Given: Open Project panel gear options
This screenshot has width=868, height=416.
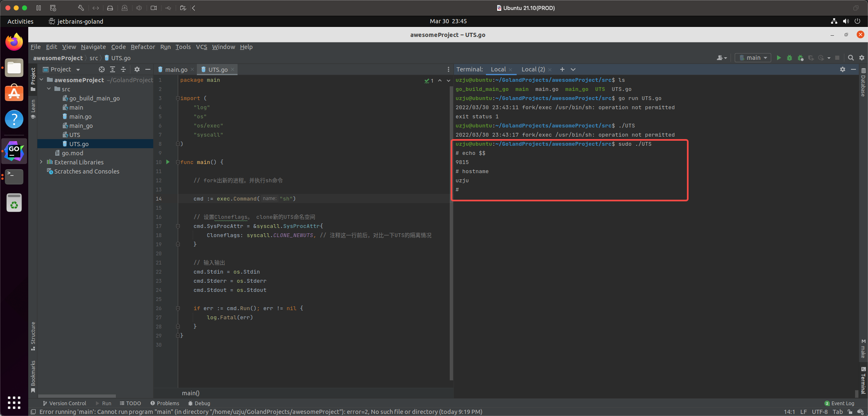Looking at the screenshot, I should (x=137, y=69).
